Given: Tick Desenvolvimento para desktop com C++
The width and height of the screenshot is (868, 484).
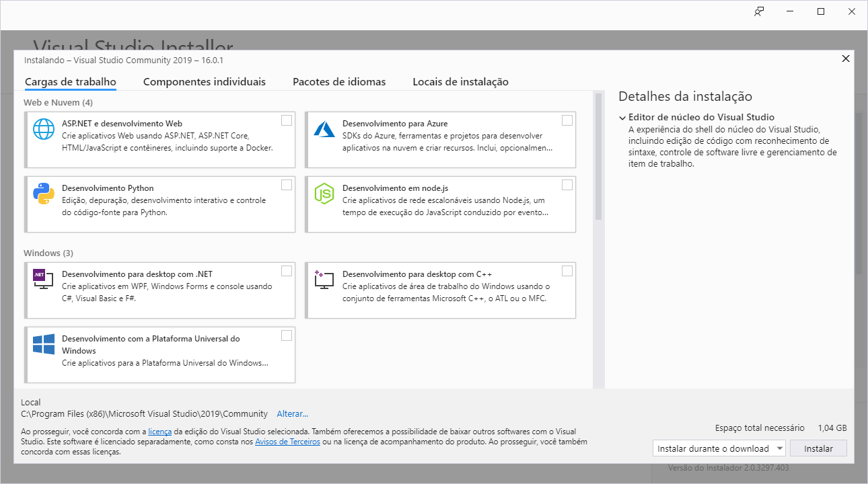Looking at the screenshot, I should click(x=567, y=271).
